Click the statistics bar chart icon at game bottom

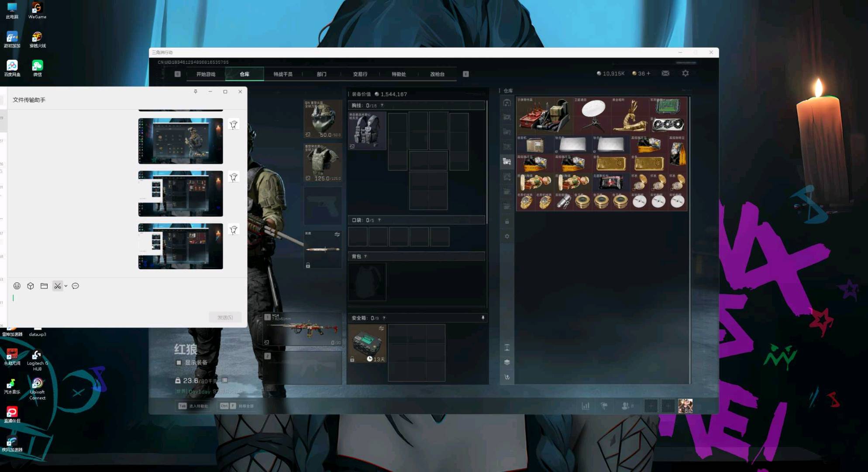pyautogui.click(x=586, y=406)
